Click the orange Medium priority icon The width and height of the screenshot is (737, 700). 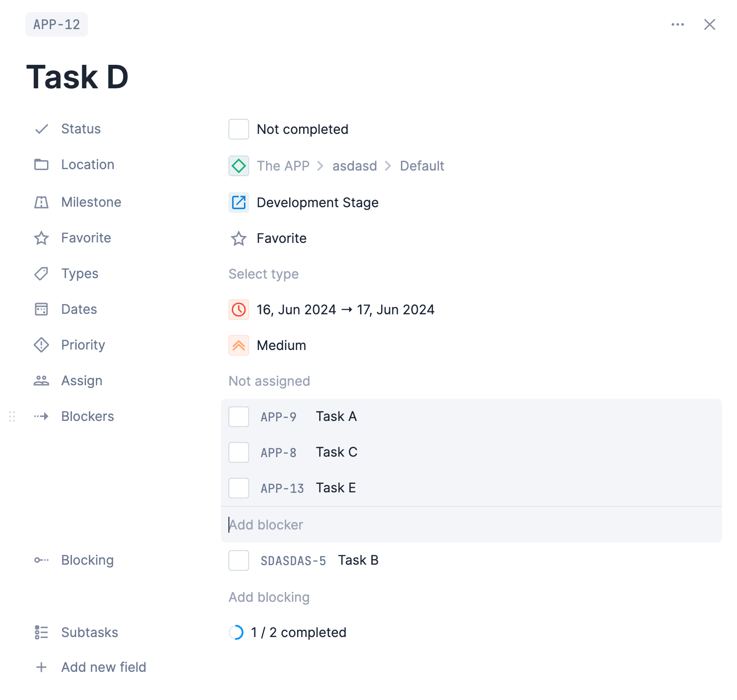click(239, 345)
